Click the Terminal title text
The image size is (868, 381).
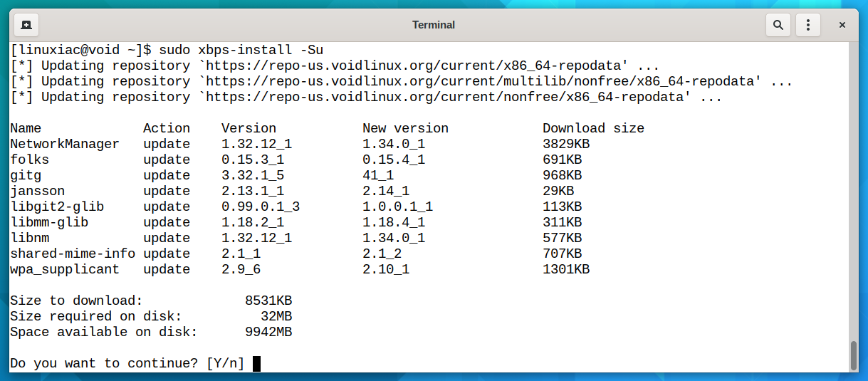pyautogui.click(x=434, y=25)
